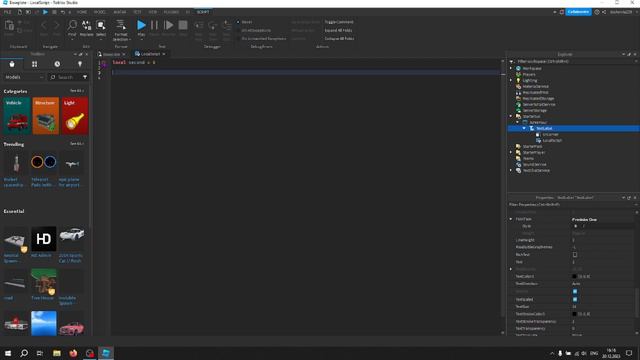The width and height of the screenshot is (640, 360).
Task: Open the TextColor3 color swatch
Action: pyautogui.click(x=574, y=277)
